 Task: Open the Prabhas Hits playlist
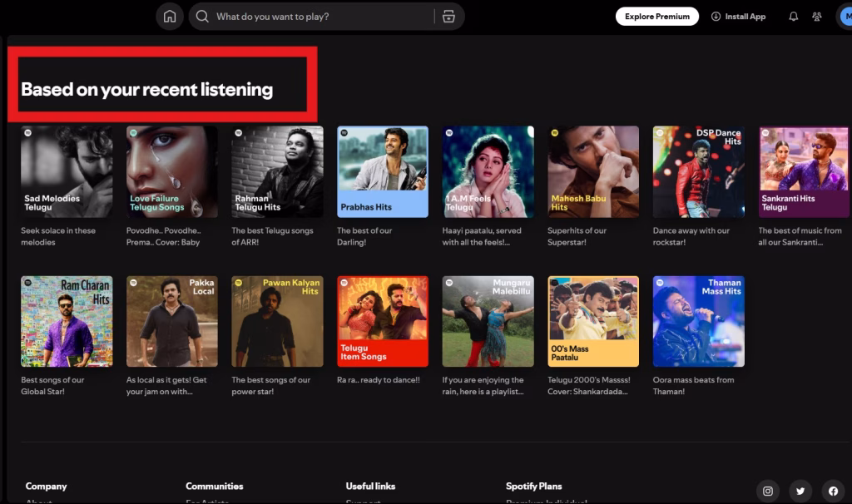coord(382,170)
